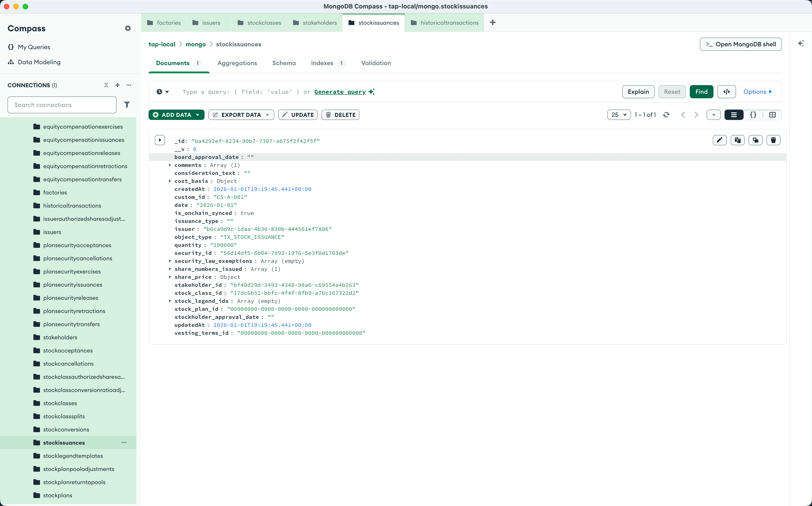This screenshot has width=812, height=506.
Task: Click the Search connections input field
Action: (62, 105)
